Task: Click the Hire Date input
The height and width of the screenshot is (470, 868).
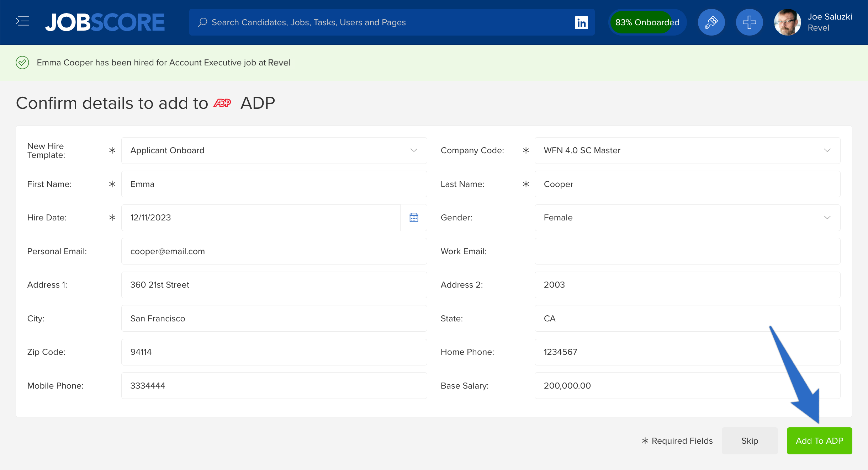Action: coord(261,218)
